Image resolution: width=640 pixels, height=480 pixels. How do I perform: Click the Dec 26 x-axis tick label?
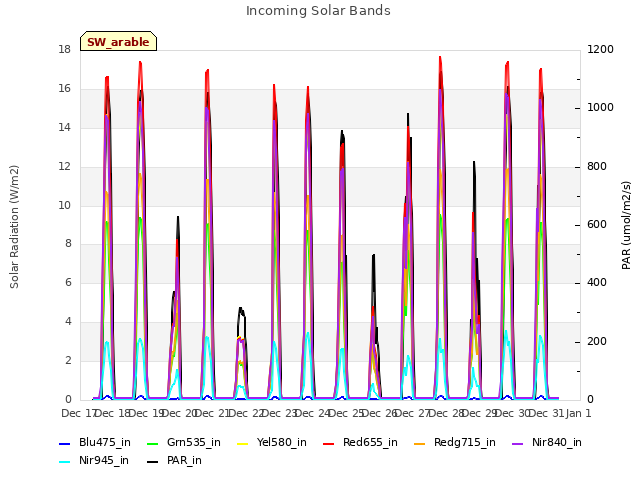click(380, 413)
